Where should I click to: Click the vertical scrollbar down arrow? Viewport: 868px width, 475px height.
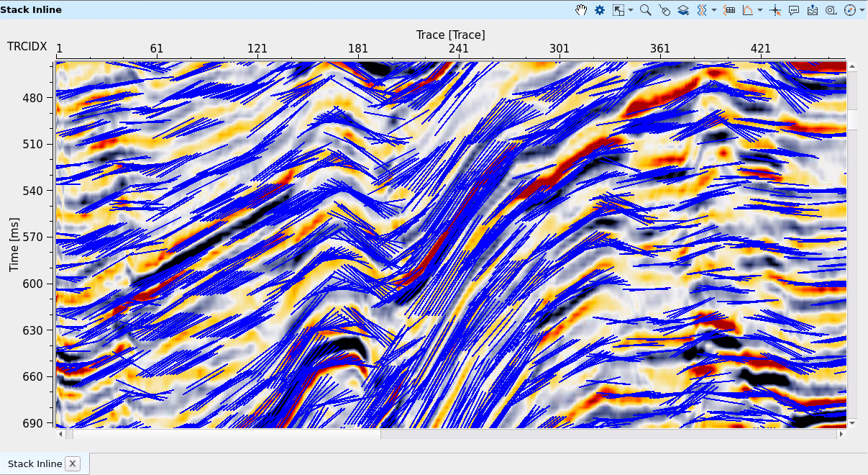851,425
